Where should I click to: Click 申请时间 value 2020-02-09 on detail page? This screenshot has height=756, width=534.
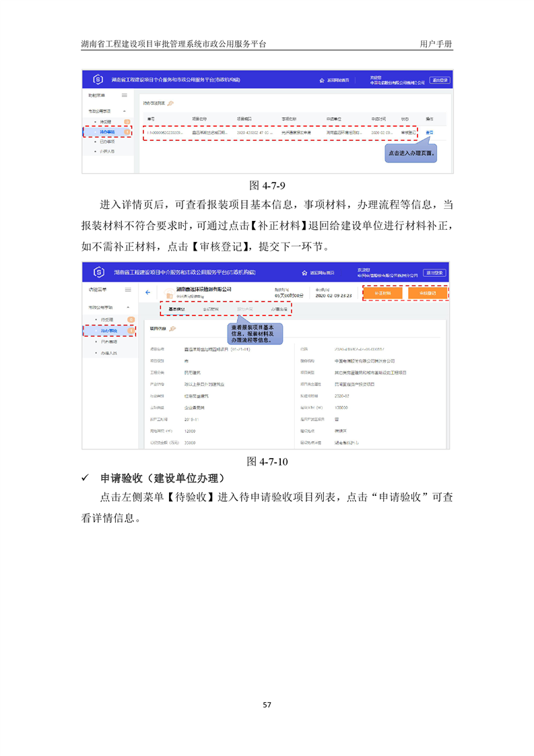pos(333,296)
